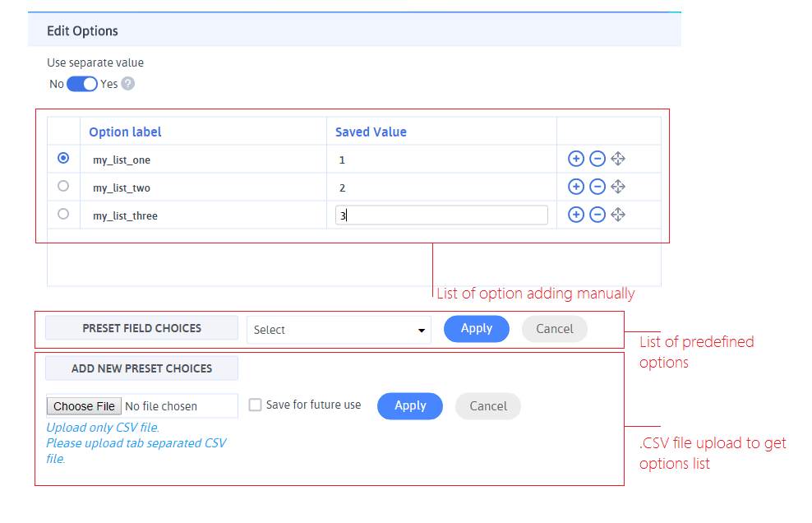Screen dimensions: 812x523
Task: Click the drag handle for my_list_one
Action: (618, 158)
